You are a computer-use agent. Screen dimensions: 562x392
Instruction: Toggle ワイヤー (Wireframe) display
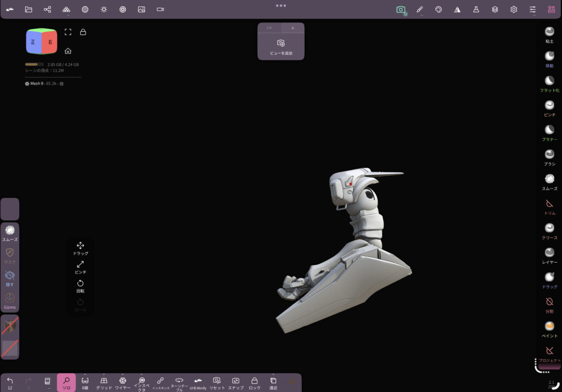(122, 383)
